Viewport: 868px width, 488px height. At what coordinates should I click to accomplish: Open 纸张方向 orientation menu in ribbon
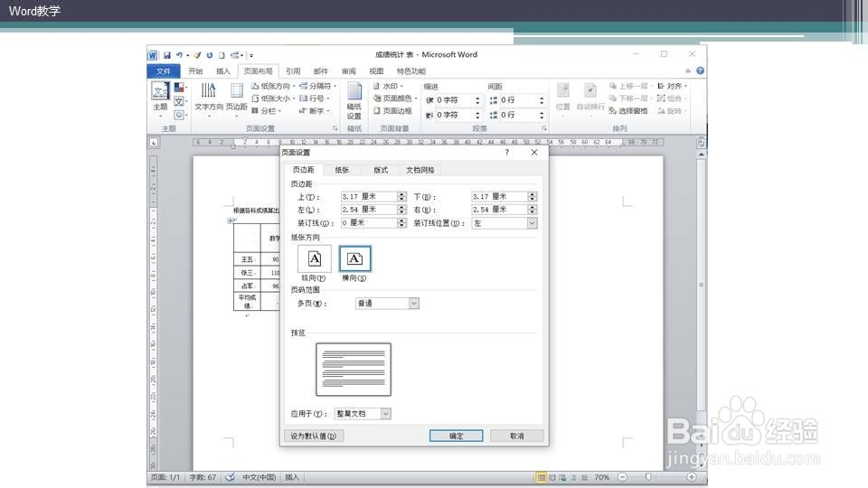coord(273,87)
